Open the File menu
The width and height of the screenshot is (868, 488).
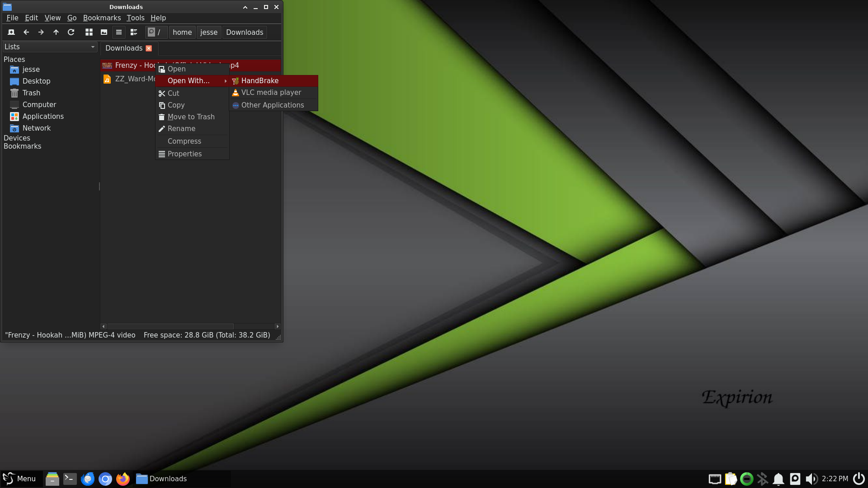pos(12,18)
